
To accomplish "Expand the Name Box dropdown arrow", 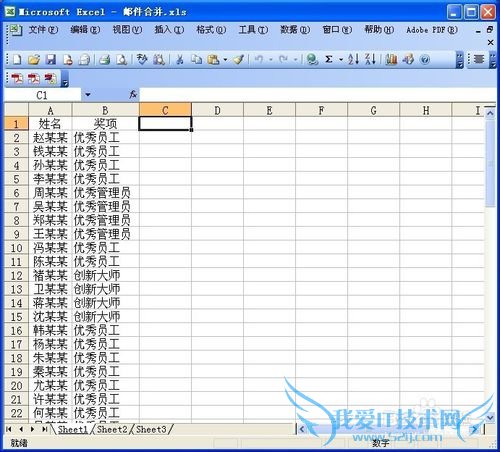I will (88, 95).
